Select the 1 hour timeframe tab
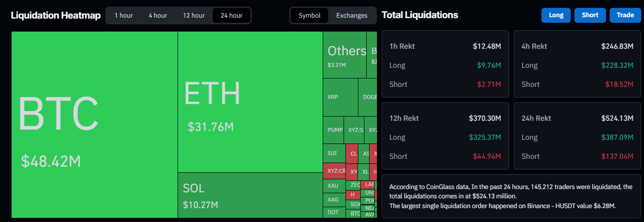This screenshot has width=644, height=222. tap(123, 15)
